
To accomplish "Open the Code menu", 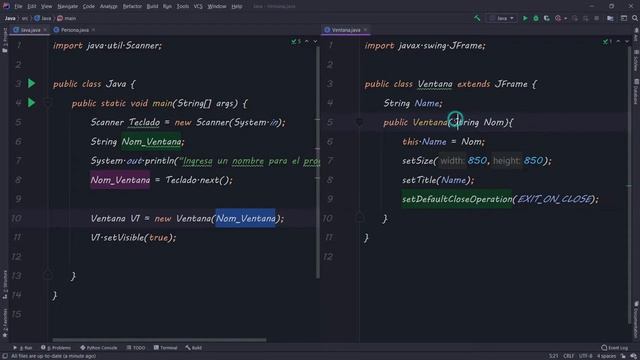I will click(x=89, y=6).
